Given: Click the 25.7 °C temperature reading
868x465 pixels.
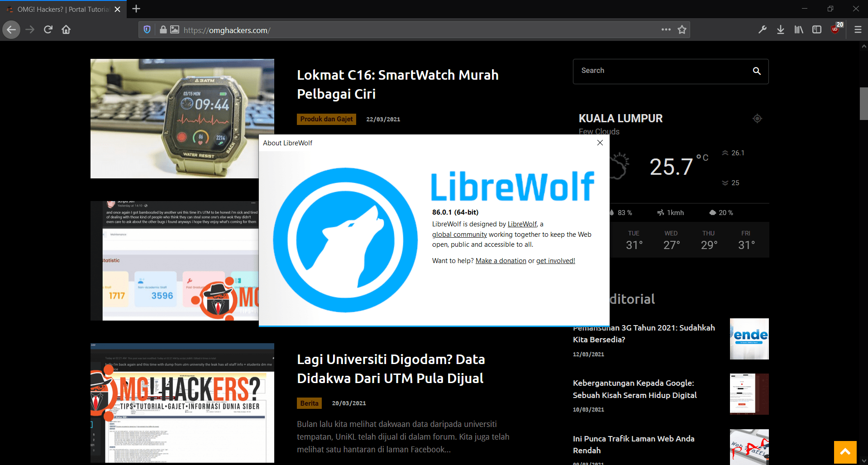Looking at the screenshot, I should 679,166.
